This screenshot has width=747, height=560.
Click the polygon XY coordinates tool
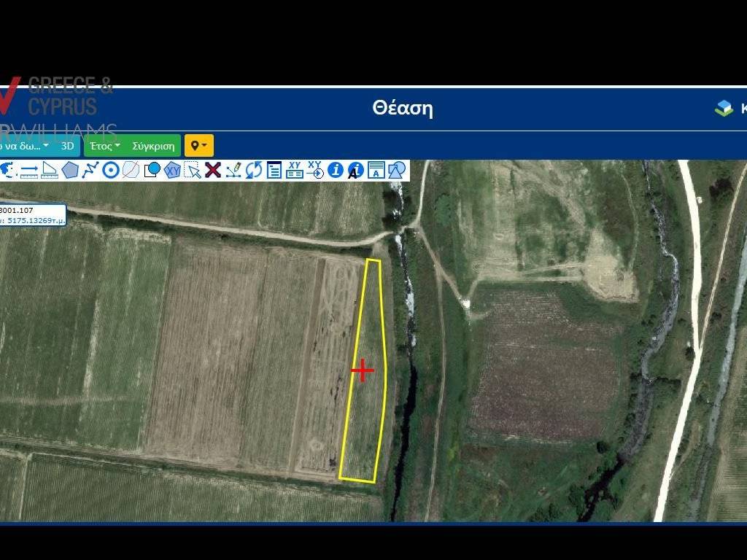coord(172,171)
